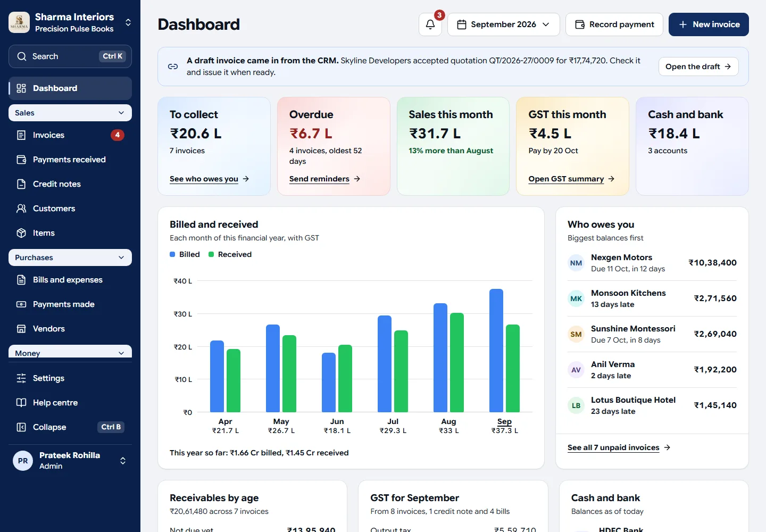Viewport: 766px width, 532px height.
Task: Click the Send reminders link
Action: 325,179
